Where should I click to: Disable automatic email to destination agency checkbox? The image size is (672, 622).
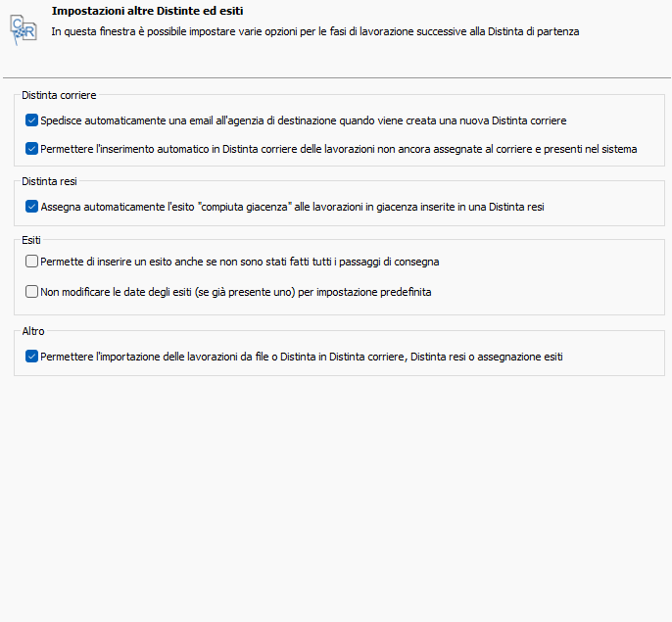(x=32, y=120)
